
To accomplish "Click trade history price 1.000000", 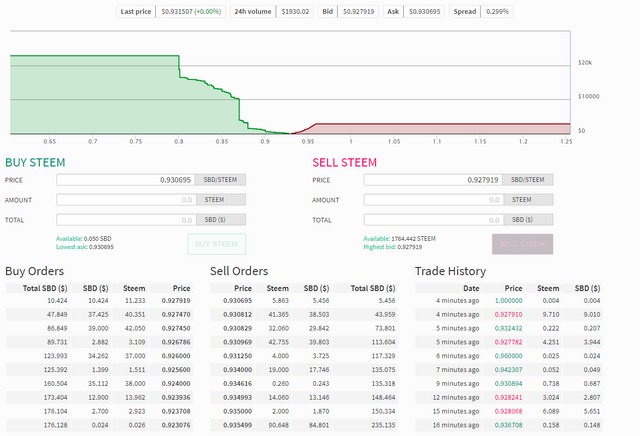I will pyautogui.click(x=509, y=300).
